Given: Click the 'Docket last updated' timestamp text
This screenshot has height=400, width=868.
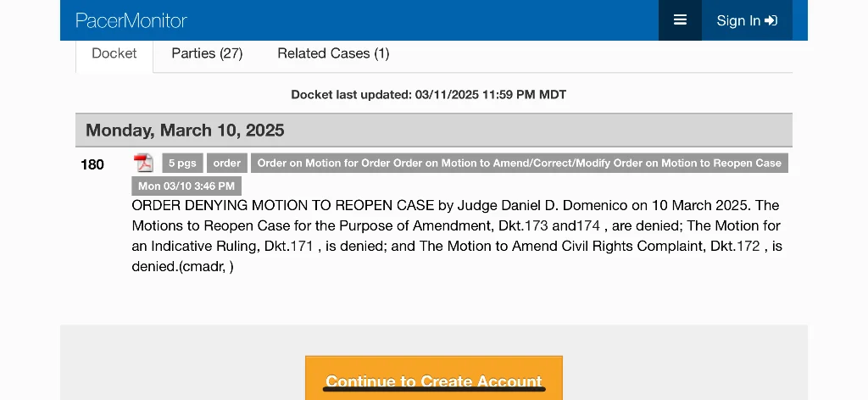Looking at the screenshot, I should (x=428, y=95).
